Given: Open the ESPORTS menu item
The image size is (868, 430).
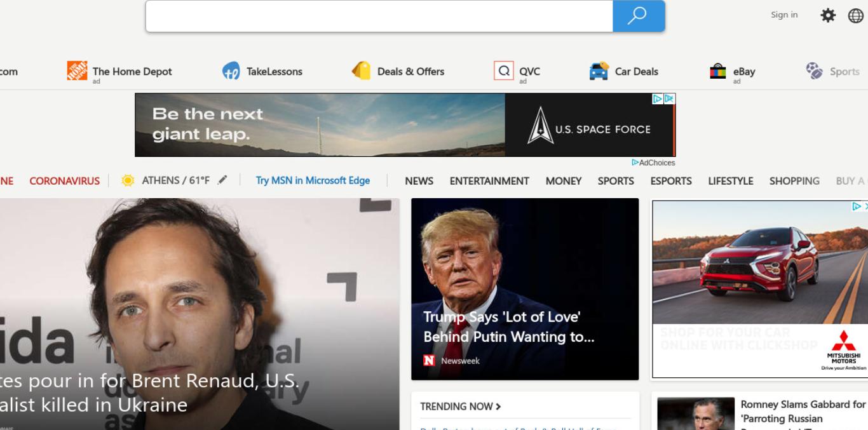Looking at the screenshot, I should (671, 181).
